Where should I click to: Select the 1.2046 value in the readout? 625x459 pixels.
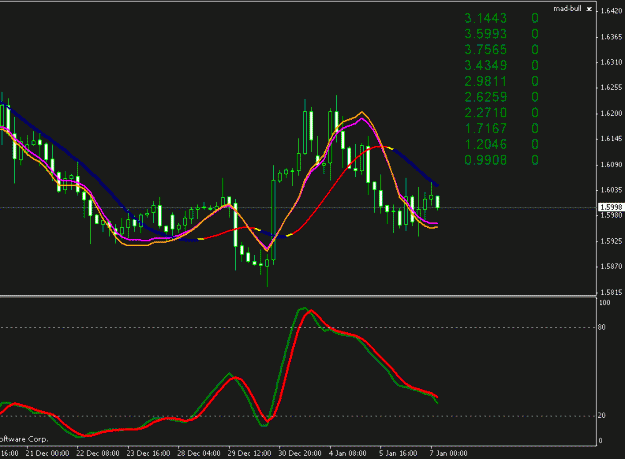pos(485,144)
